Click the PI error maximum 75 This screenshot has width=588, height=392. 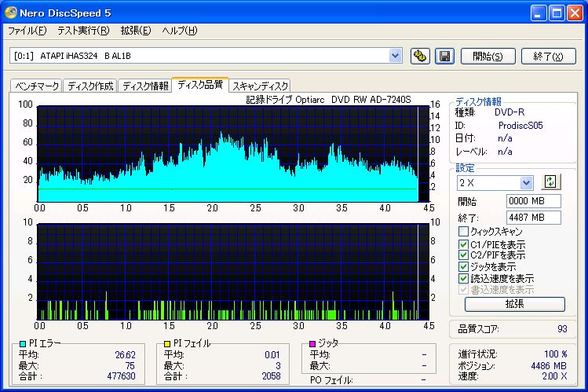pos(130,366)
